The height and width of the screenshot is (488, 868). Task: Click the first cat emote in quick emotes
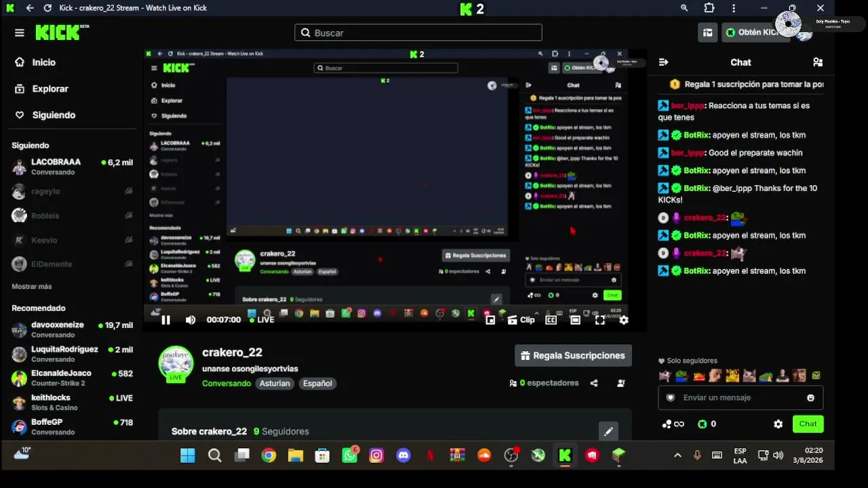665,375
